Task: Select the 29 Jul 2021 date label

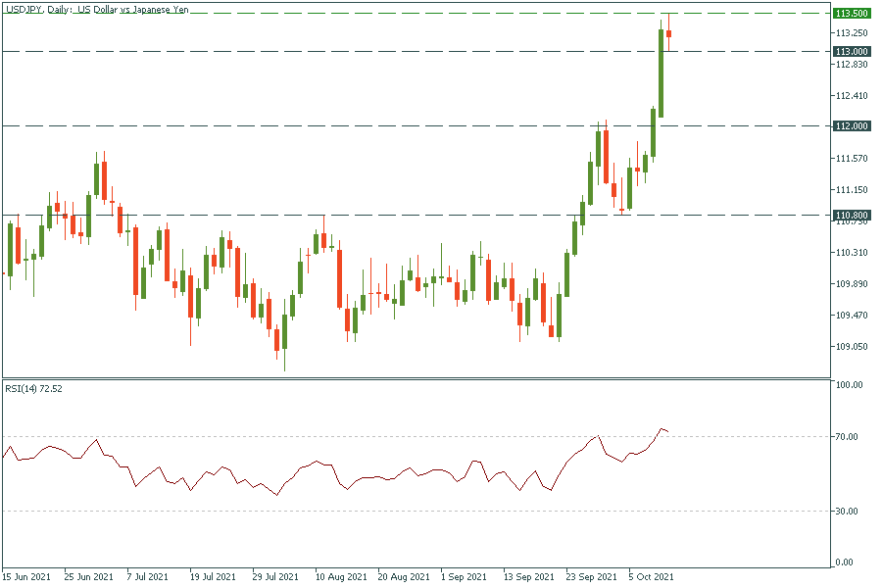Action: [276, 577]
